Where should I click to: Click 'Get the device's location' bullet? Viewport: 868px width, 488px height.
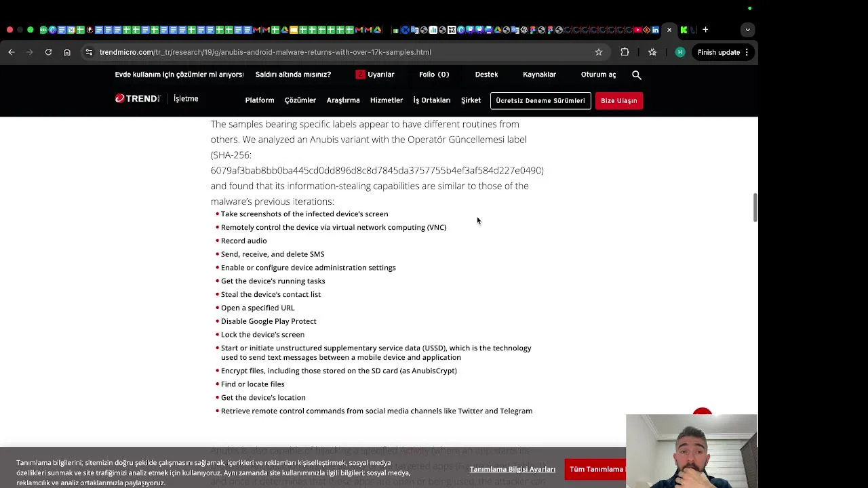tap(263, 398)
